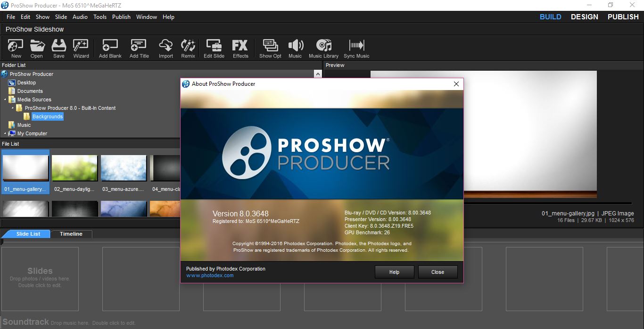
Task: Open the Publish menu
Action: [x=121, y=17]
